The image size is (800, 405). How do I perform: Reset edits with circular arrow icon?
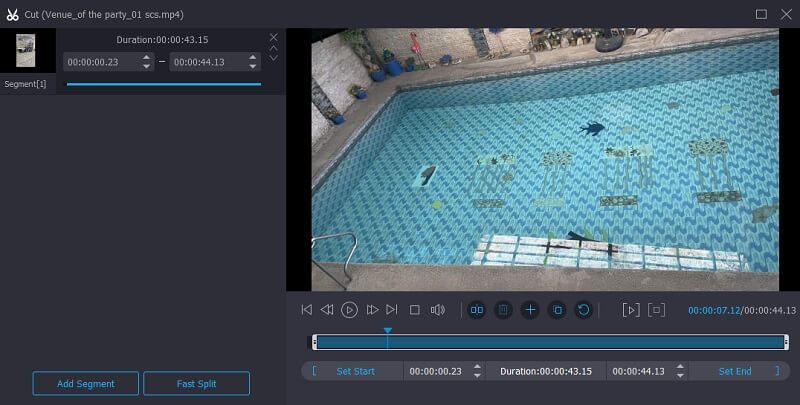(584, 310)
